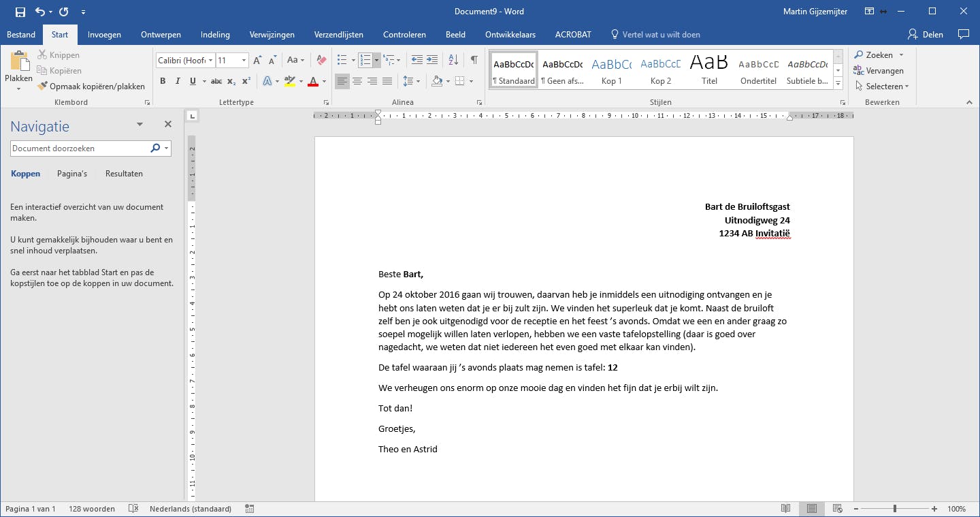Viewport: 980px width, 517px height.
Task: Sort the selection with the A-Z icon
Action: 455,60
